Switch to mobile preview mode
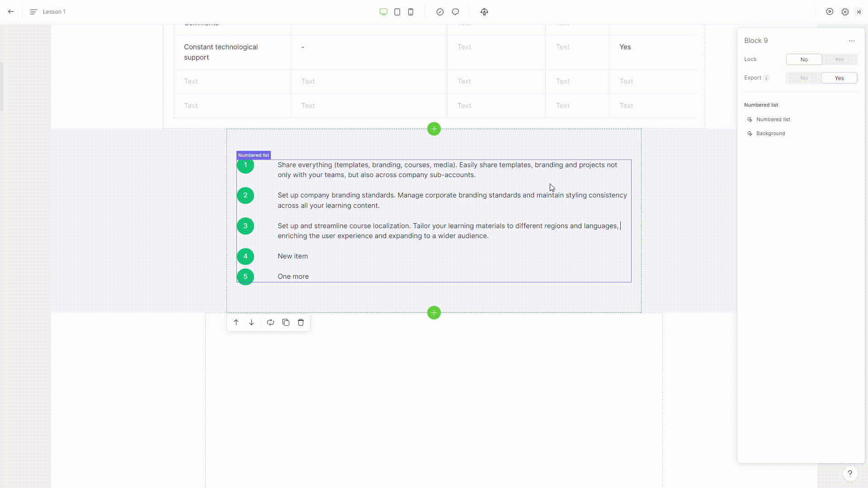868x488 pixels. coord(410,12)
